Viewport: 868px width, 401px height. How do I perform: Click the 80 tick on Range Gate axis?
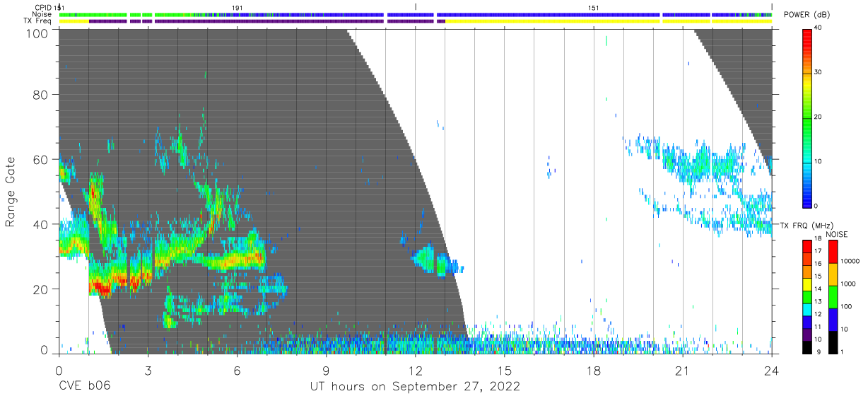pos(40,95)
